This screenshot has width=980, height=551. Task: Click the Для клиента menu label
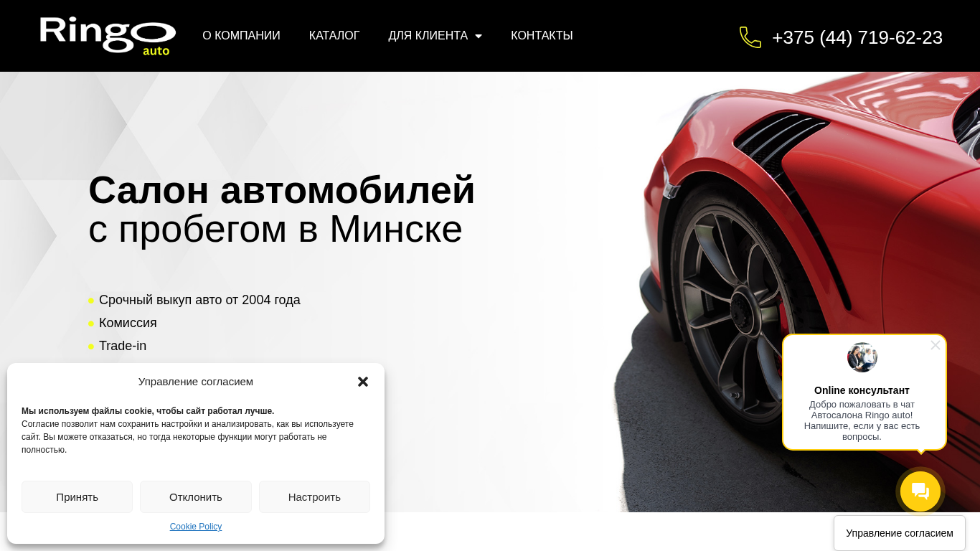pyautogui.click(x=428, y=36)
